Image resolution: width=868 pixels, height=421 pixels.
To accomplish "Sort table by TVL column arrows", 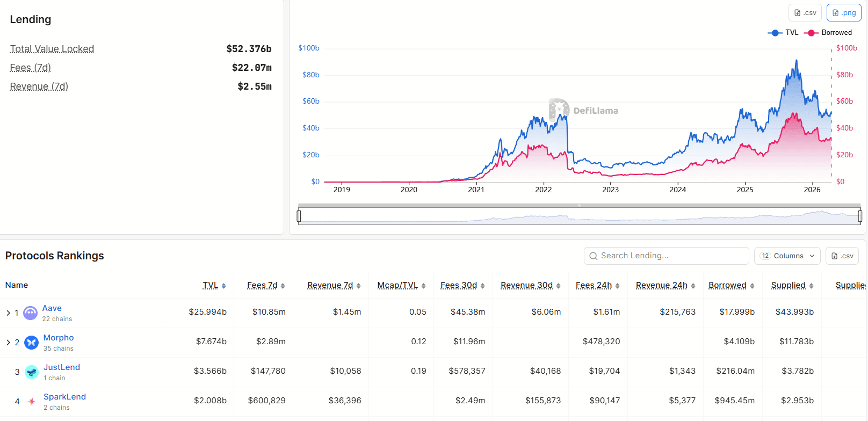I will point(223,286).
